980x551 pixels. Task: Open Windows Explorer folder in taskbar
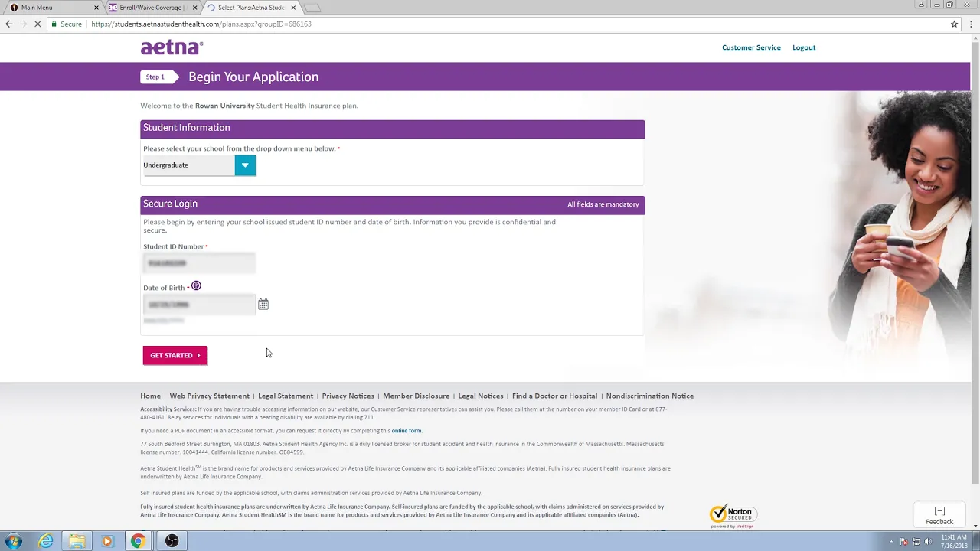click(x=77, y=541)
